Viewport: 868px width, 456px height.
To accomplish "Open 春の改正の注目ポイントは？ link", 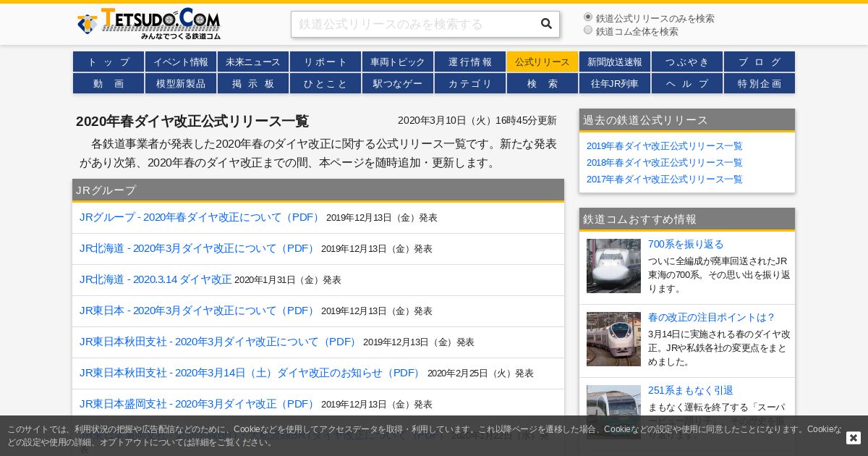I will [712, 317].
